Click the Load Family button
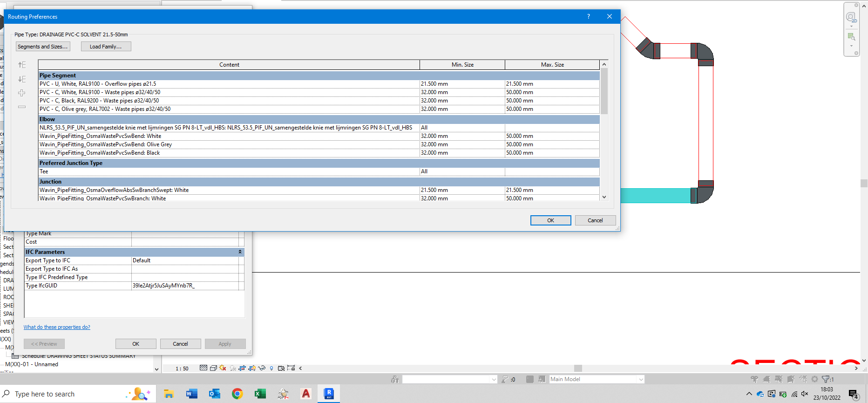 (106, 47)
